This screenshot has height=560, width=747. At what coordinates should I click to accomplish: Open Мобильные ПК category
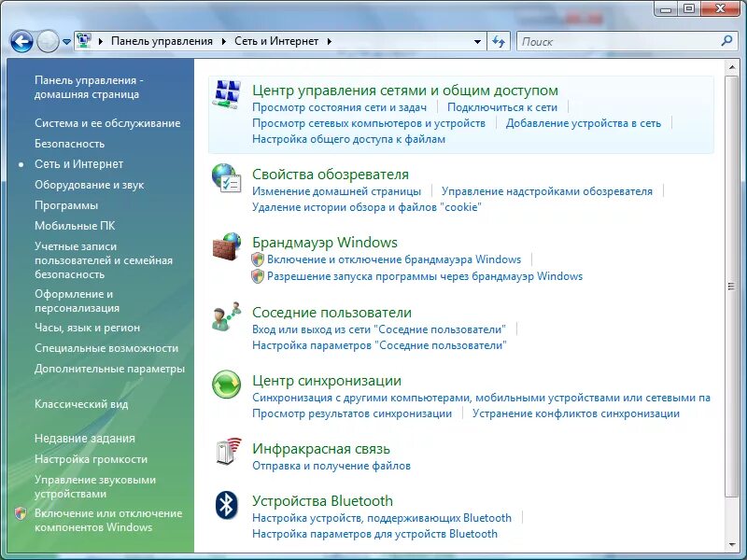click(75, 226)
